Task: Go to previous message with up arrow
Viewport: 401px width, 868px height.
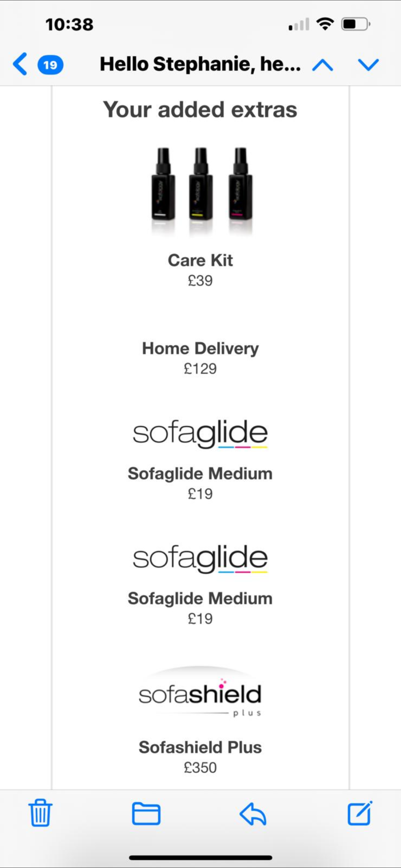Action: pyautogui.click(x=322, y=64)
